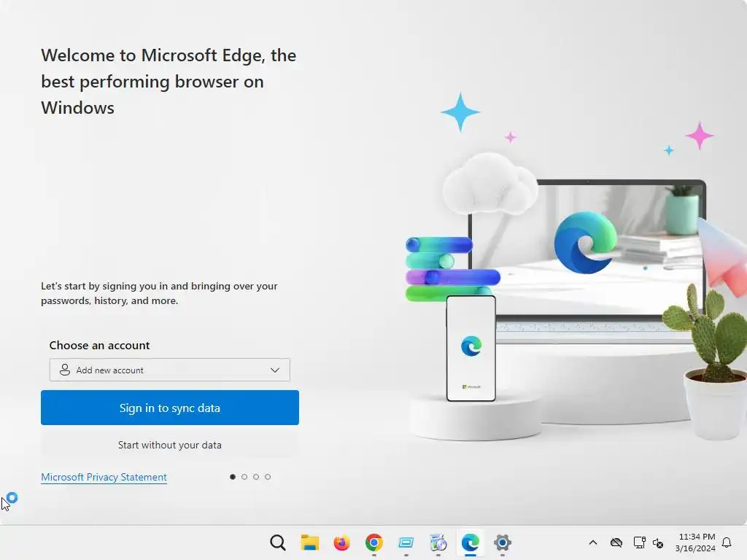Click the person icon in account dropdown
Screen dimensions: 747x560
pos(65,370)
